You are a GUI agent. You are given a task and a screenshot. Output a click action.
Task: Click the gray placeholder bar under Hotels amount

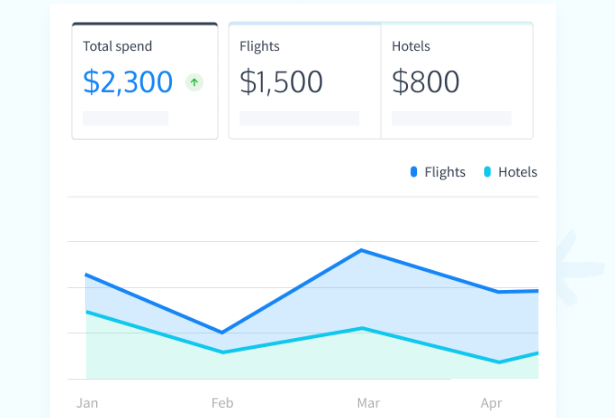[x=451, y=118]
